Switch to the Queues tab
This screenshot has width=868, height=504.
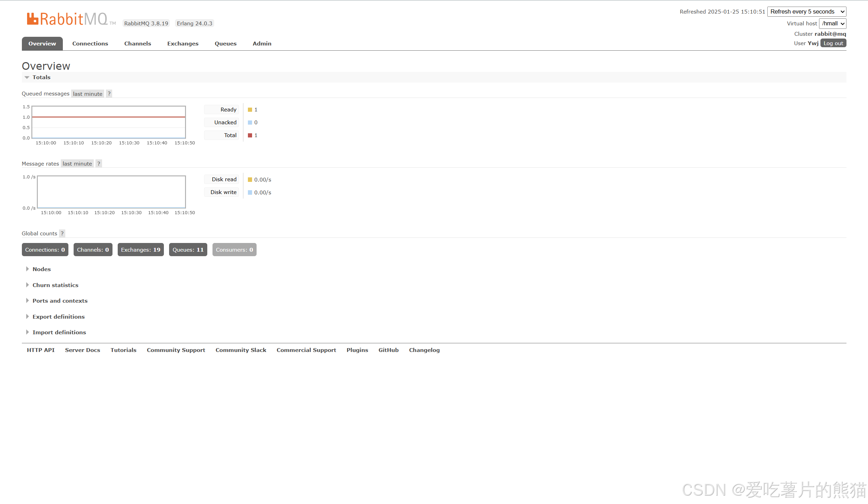pos(225,44)
